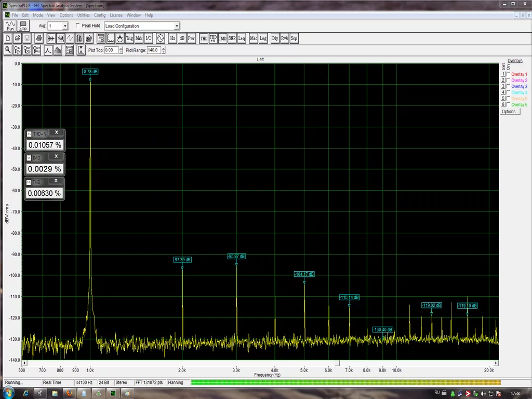The width and height of the screenshot is (532, 399).
Task: Open the Utilities menu
Action: (x=83, y=15)
